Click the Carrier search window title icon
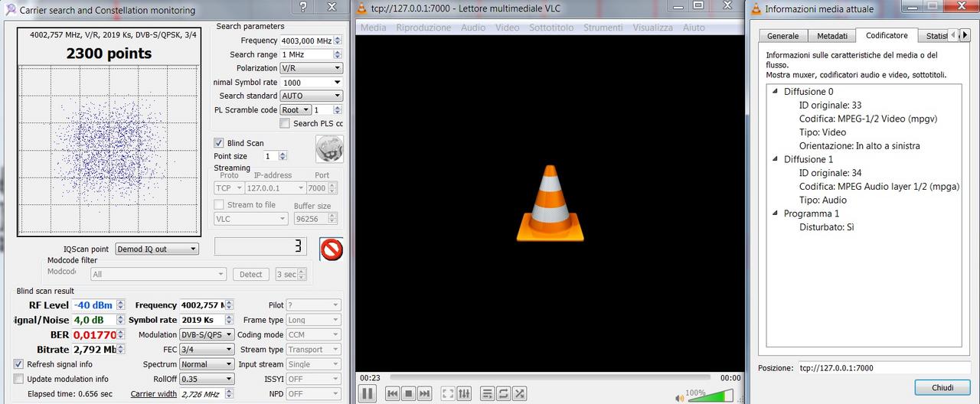Image resolution: width=980 pixels, height=404 pixels. [x=10, y=10]
